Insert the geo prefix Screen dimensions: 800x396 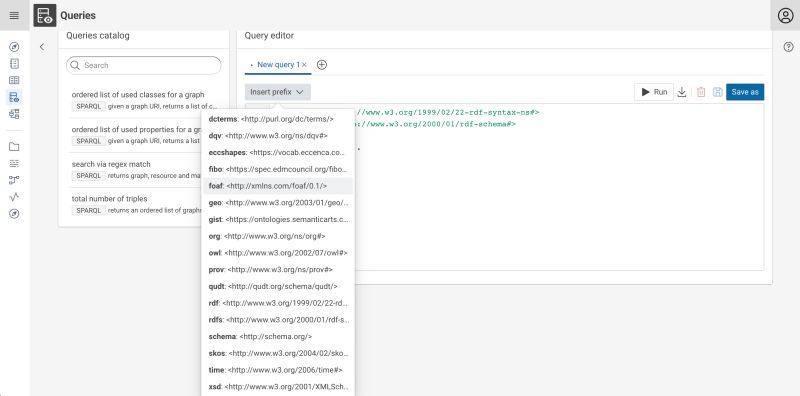point(278,203)
